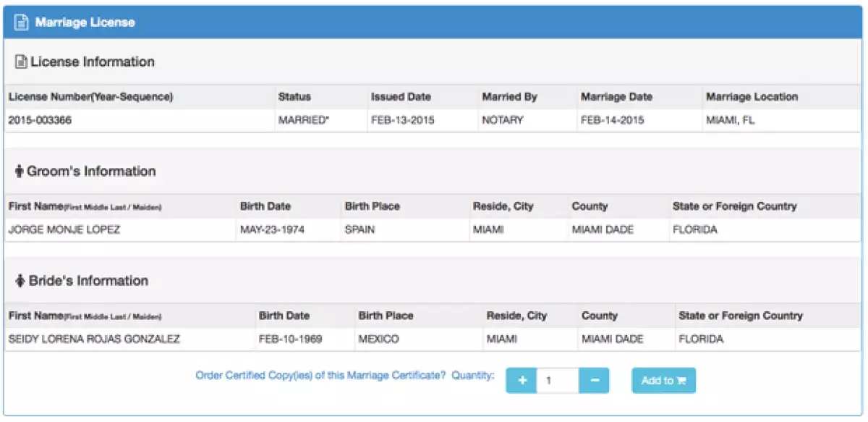The width and height of the screenshot is (868, 422).
Task: Click the female figure icon beside Bride's Information
Action: [20, 281]
